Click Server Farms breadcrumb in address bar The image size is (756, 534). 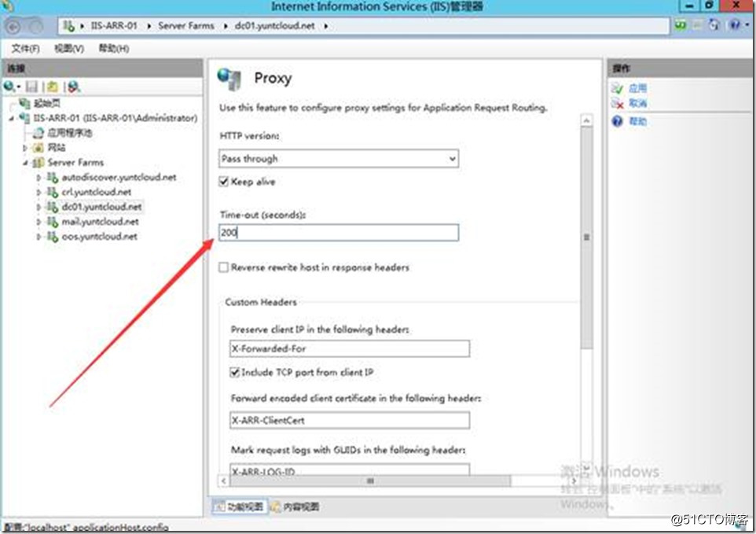[186, 25]
